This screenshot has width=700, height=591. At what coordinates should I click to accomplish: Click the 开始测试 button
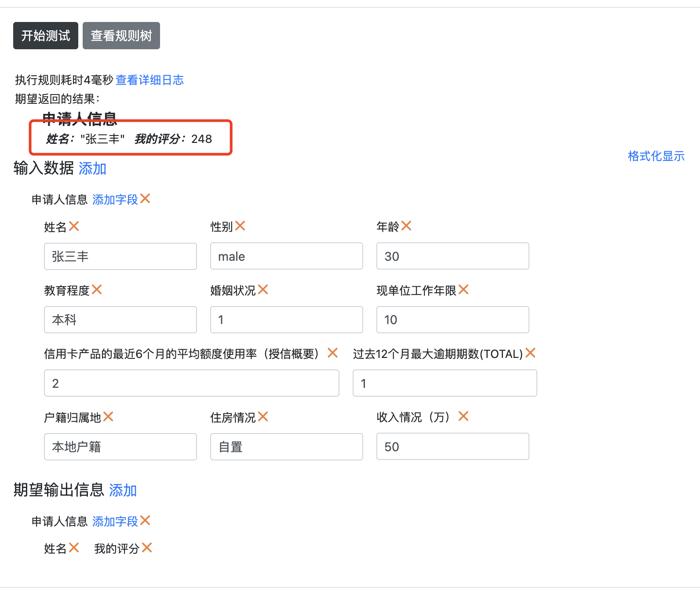coord(46,36)
